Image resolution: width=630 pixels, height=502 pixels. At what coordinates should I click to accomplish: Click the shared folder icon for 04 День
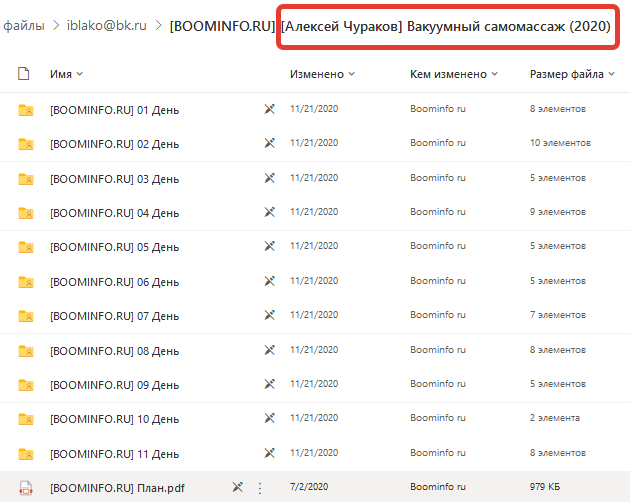[26, 213]
